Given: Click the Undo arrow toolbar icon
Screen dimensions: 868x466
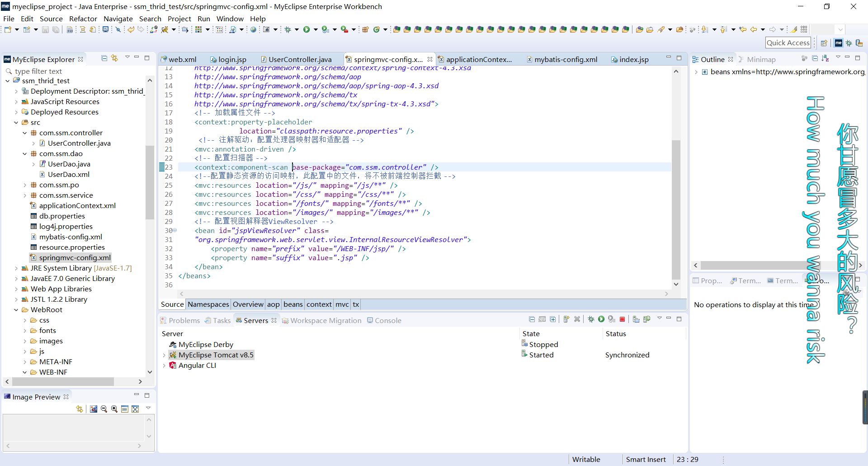Looking at the screenshot, I should pos(131,30).
